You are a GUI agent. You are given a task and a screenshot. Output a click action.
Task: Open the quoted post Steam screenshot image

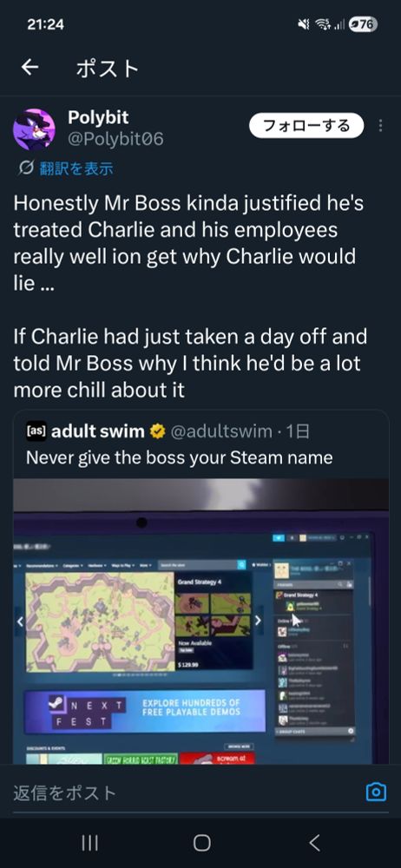pos(201,621)
